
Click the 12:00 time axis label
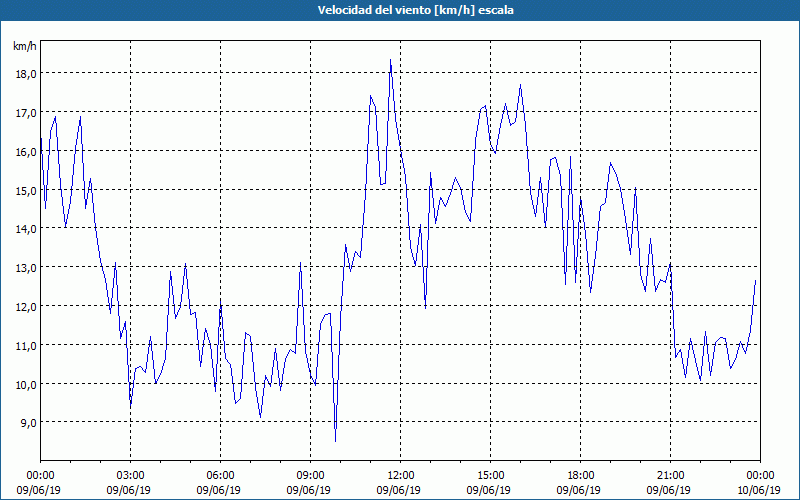401,476
